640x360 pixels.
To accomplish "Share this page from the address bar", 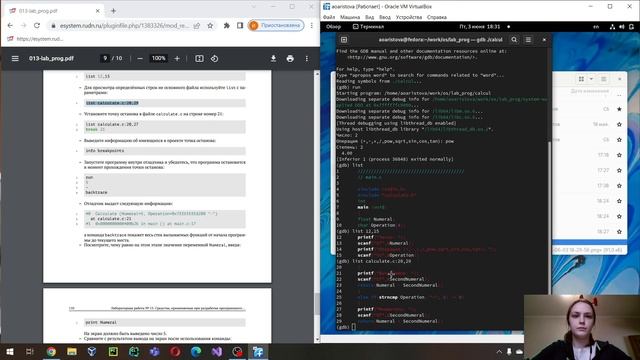I will (197, 25).
